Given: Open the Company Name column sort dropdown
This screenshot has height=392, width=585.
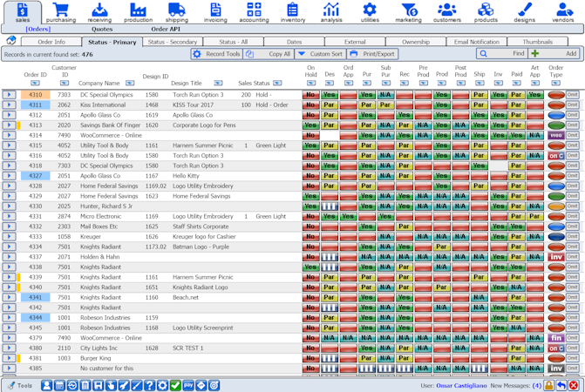Looking at the screenshot, I should tap(130, 83).
